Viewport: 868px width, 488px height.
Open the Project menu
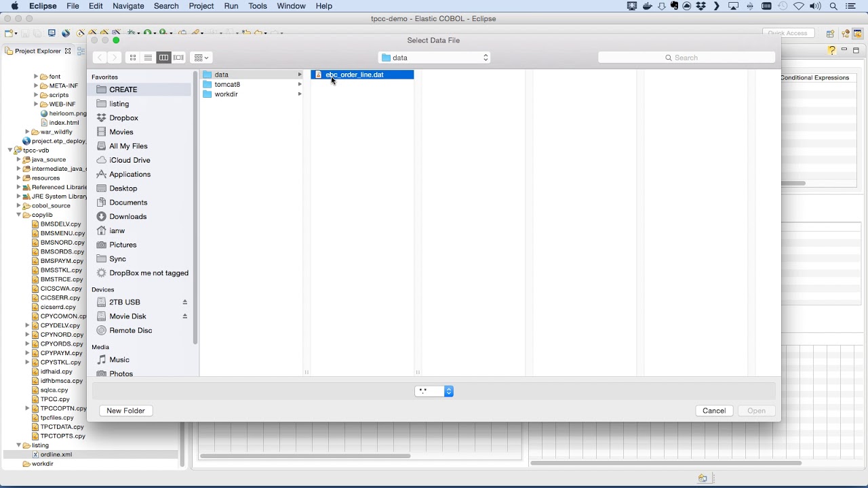click(x=201, y=6)
